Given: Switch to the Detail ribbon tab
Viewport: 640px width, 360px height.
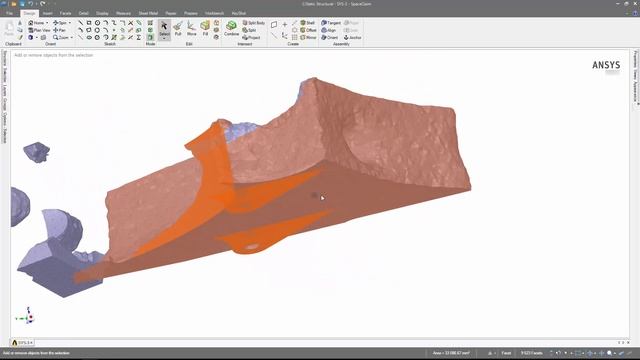Looking at the screenshot, I should 83,13.
